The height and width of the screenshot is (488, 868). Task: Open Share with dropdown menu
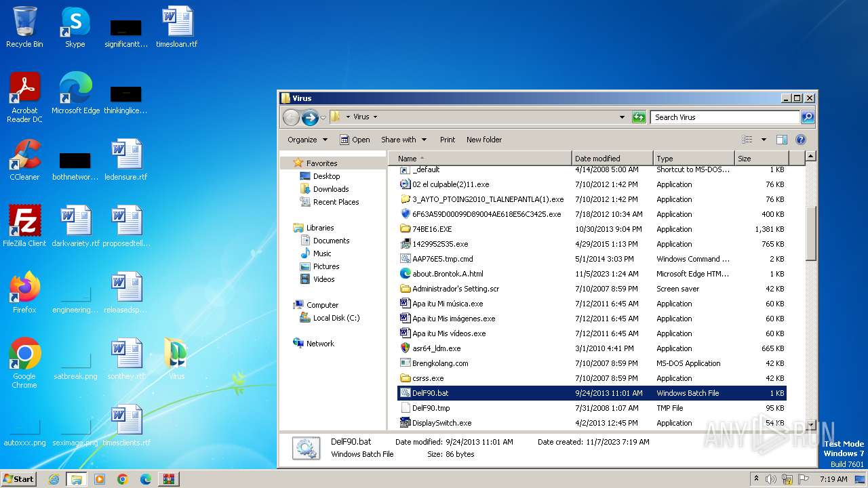click(x=403, y=140)
